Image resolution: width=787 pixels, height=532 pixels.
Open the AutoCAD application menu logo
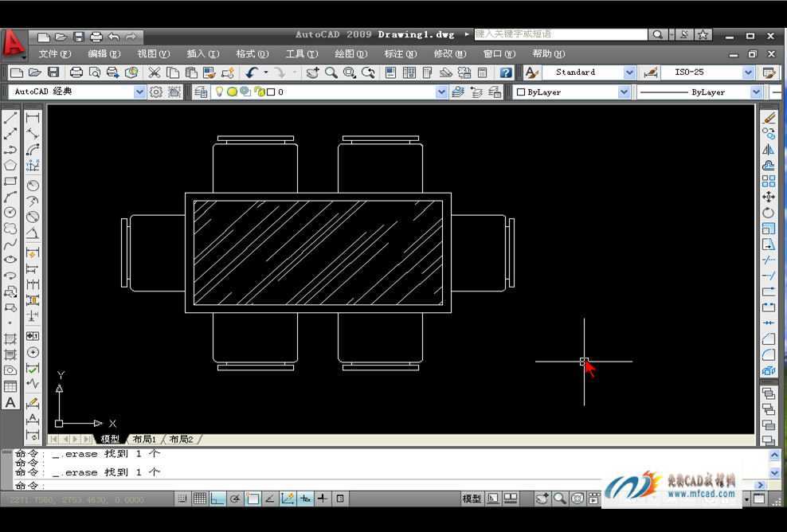(x=14, y=44)
